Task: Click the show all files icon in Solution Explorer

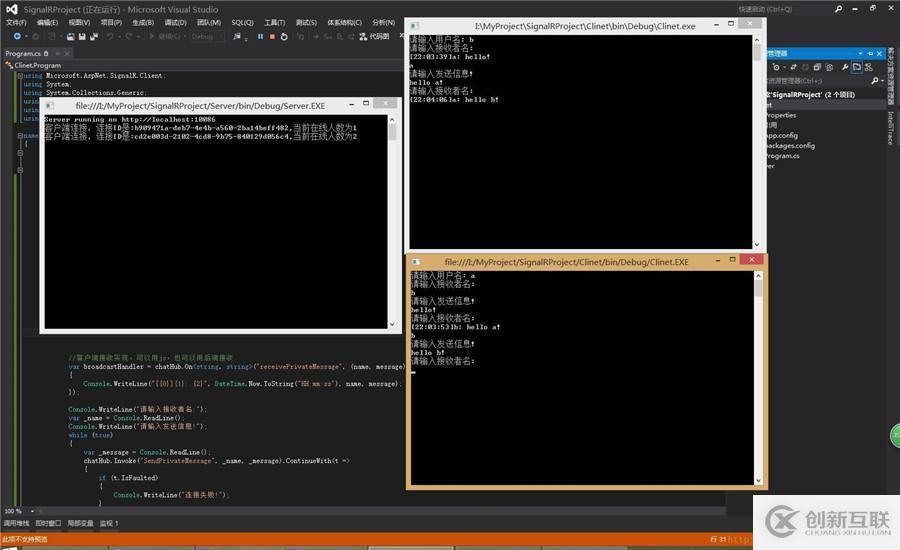Action: point(829,67)
